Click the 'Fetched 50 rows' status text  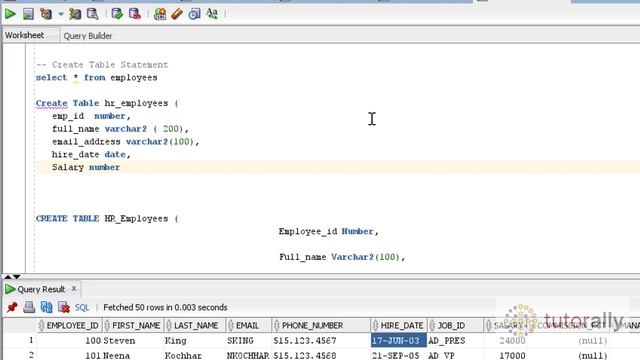pos(165,307)
